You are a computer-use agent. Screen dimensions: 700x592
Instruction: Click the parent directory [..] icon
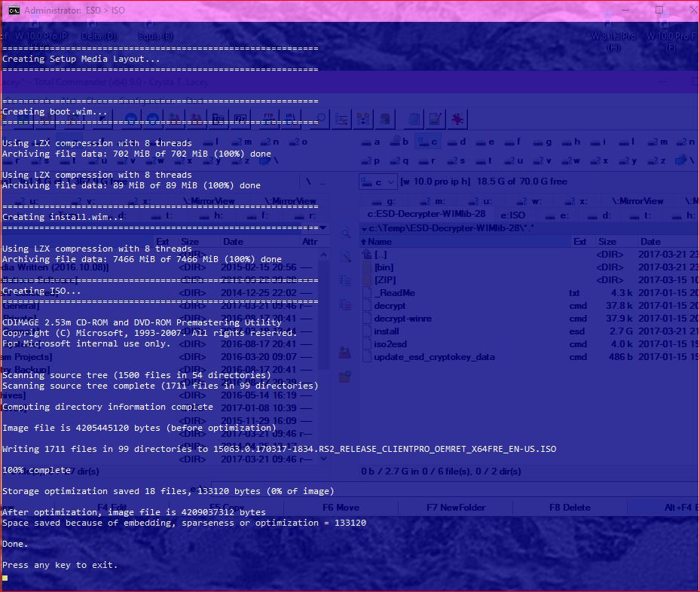click(x=367, y=255)
